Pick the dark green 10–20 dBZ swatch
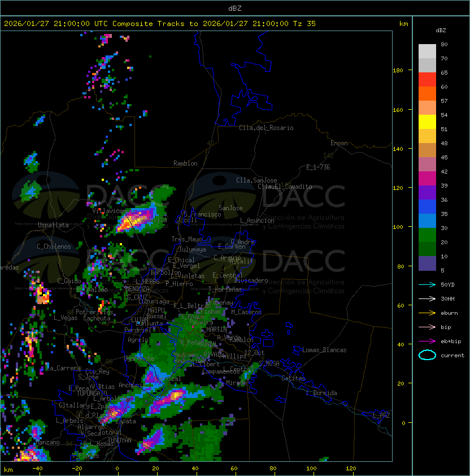 (427, 249)
